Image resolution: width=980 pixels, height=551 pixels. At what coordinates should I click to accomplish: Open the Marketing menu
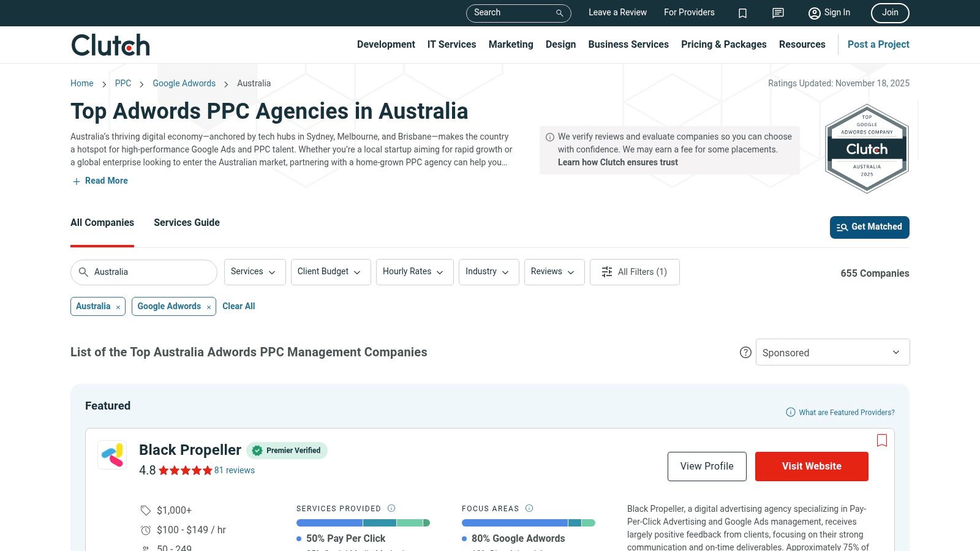point(510,44)
